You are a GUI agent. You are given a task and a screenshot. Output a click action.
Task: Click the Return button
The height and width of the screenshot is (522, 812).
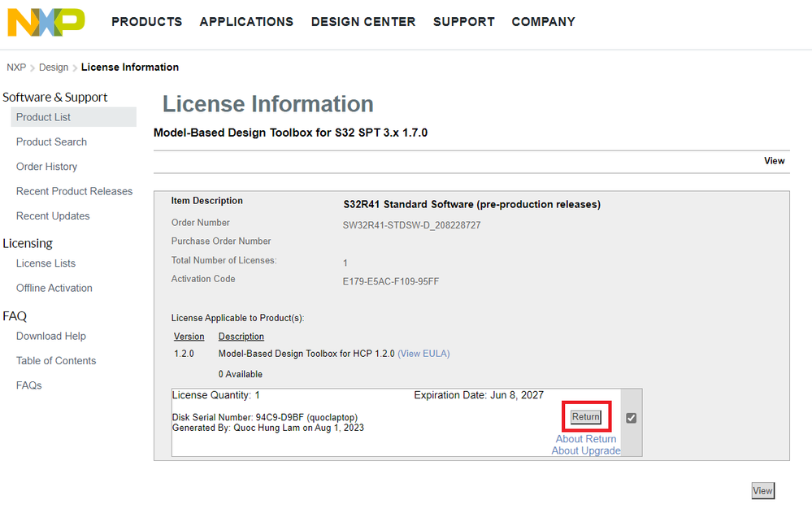pyautogui.click(x=586, y=417)
